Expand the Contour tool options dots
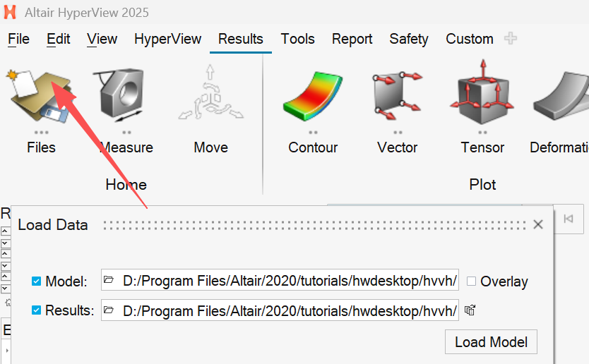Viewport: 589px width, 364px height. (313, 132)
